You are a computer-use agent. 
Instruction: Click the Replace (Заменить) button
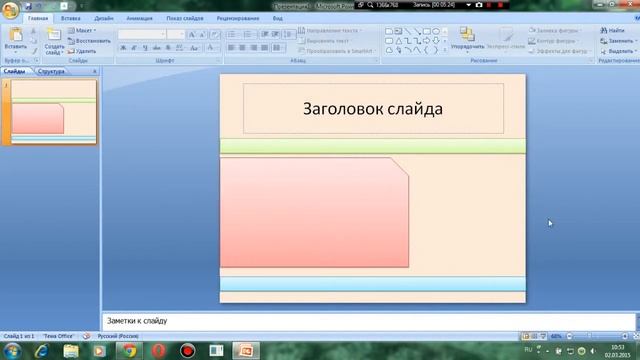coord(618,41)
